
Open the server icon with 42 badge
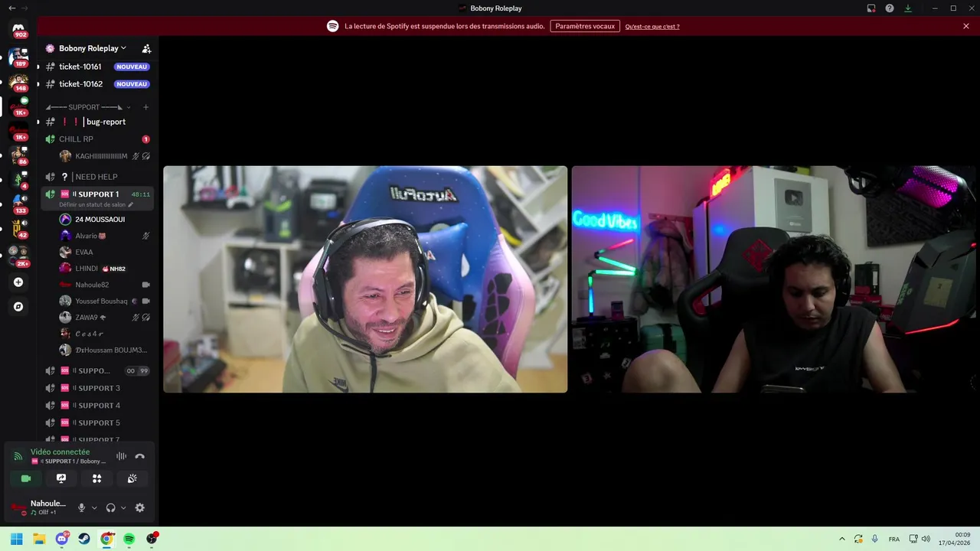coord(18,229)
